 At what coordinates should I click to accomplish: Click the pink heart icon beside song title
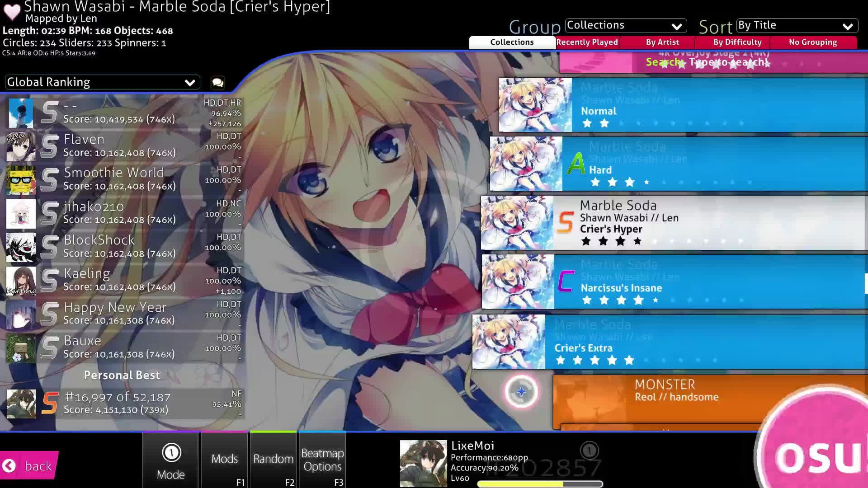pyautogui.click(x=12, y=12)
